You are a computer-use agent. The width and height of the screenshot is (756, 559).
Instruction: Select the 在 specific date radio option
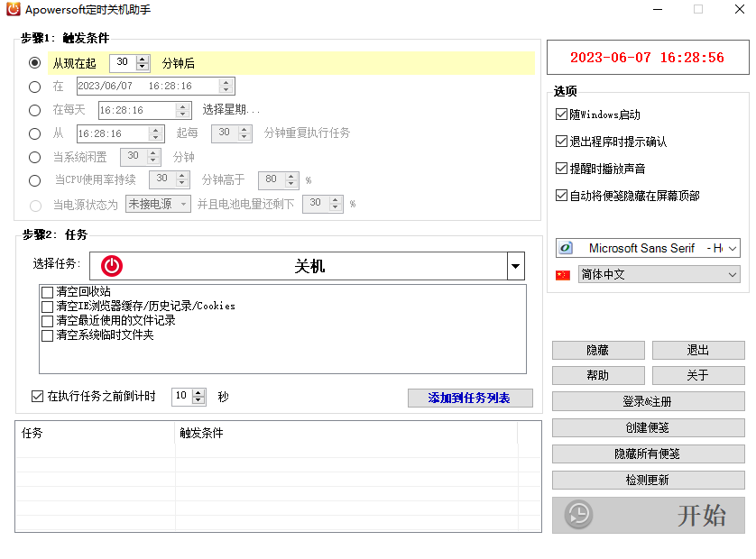click(x=34, y=87)
